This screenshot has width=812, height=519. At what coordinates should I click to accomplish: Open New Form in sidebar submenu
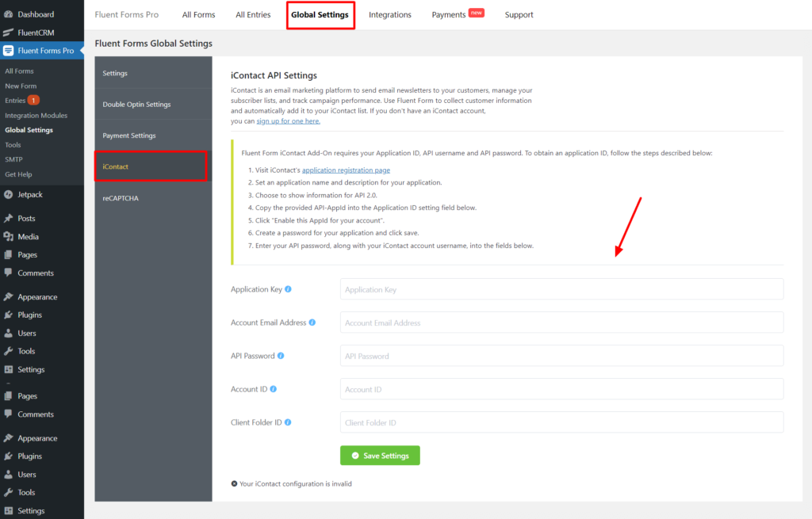21,86
